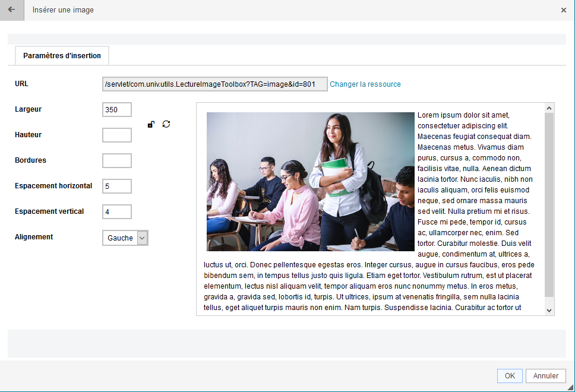Click the URL input field
Screen dimensions: 575x392
click(215, 84)
